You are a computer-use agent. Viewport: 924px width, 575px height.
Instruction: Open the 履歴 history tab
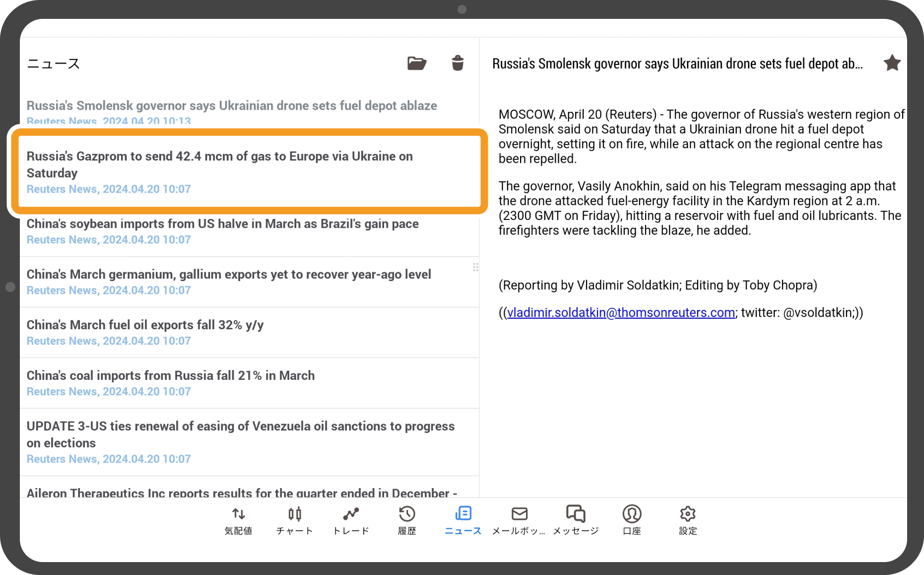click(407, 520)
